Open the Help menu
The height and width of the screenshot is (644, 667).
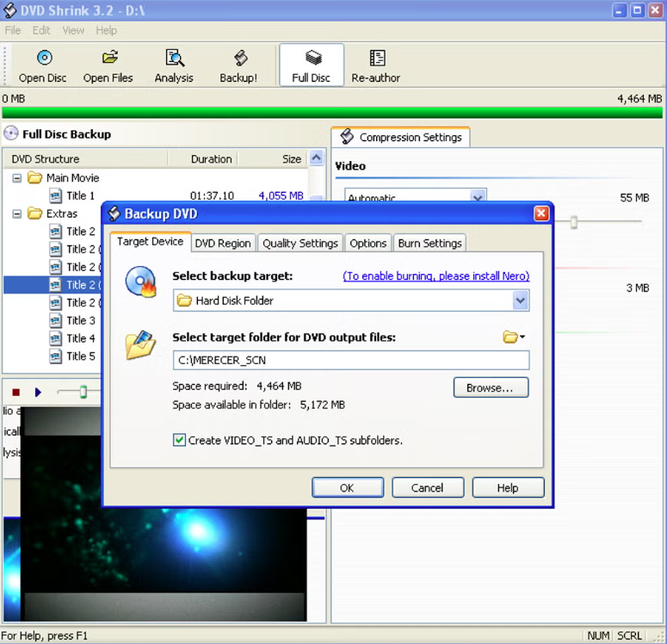tap(106, 31)
